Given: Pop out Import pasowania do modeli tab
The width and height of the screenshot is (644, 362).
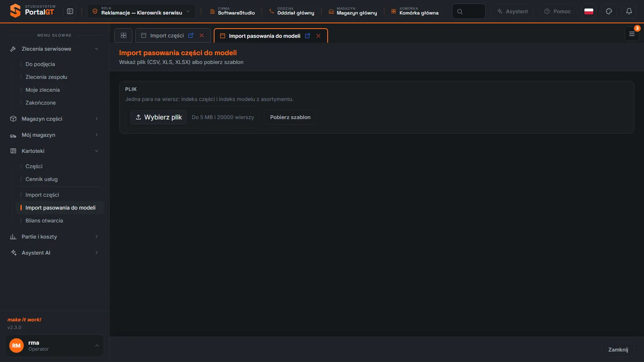Looking at the screenshot, I should pos(308,36).
